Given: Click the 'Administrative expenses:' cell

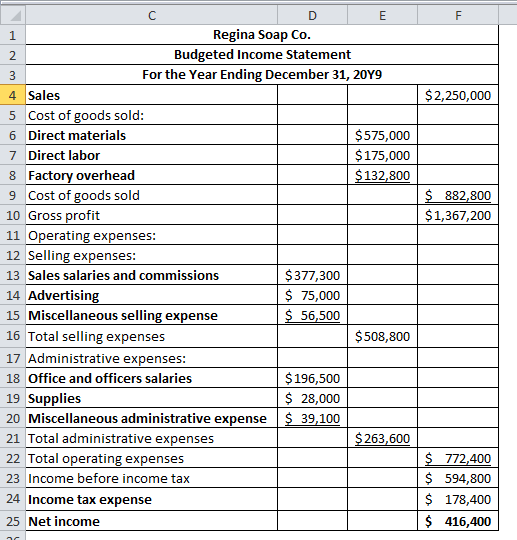Looking at the screenshot, I should (152, 358).
